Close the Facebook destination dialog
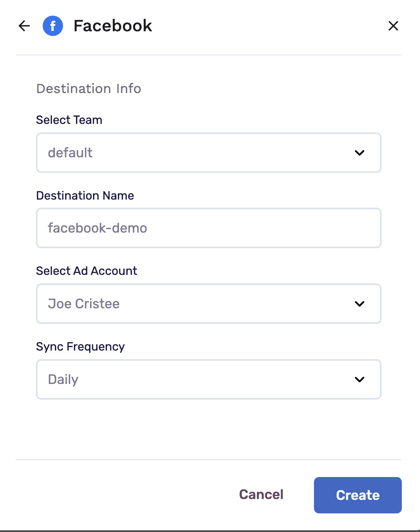This screenshot has width=420, height=532. click(393, 26)
